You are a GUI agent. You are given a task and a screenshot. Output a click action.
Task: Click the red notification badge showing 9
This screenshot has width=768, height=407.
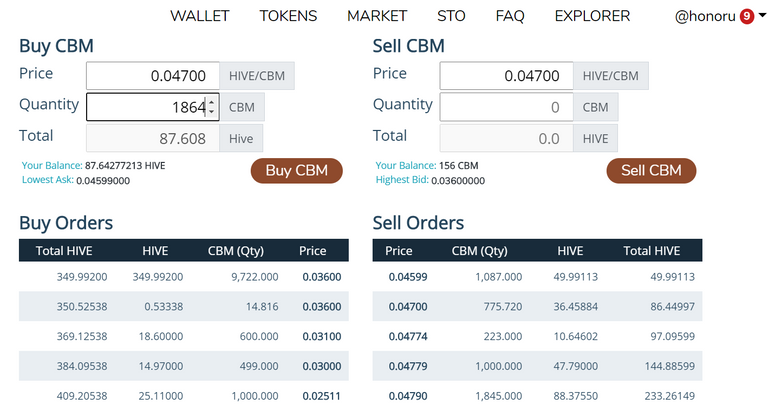pos(746,16)
